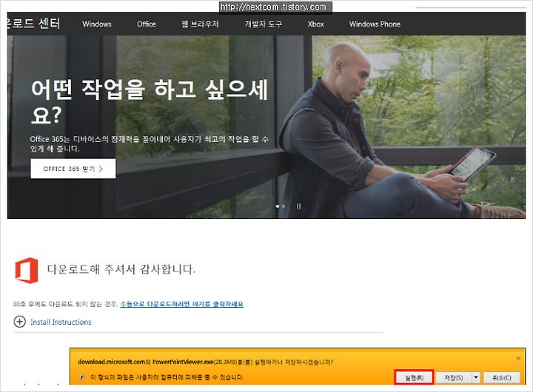The height and width of the screenshot is (392, 533).
Task: Click the 취소(C) cancel button
Action: pyautogui.click(x=502, y=378)
